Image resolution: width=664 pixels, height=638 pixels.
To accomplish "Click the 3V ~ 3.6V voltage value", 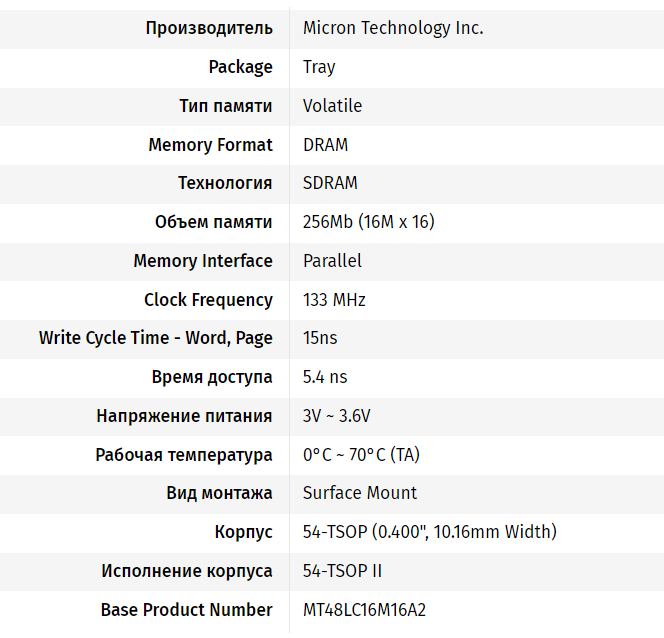I will pyautogui.click(x=337, y=416).
